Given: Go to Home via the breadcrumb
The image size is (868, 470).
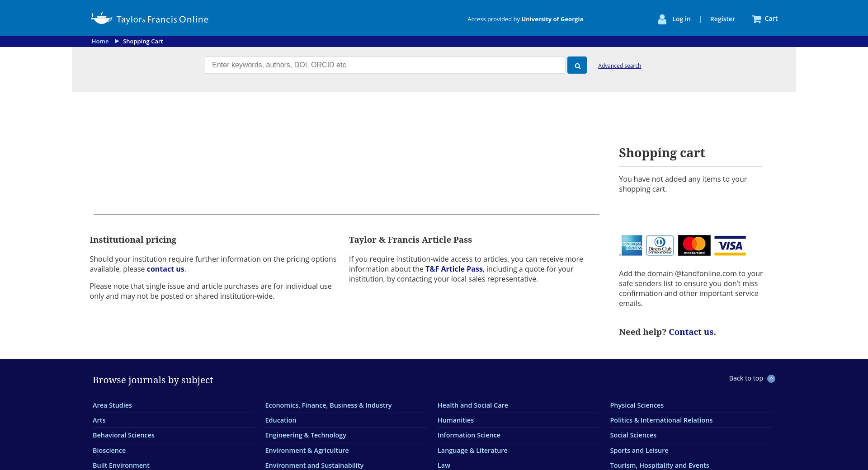Looking at the screenshot, I should coord(100,41).
